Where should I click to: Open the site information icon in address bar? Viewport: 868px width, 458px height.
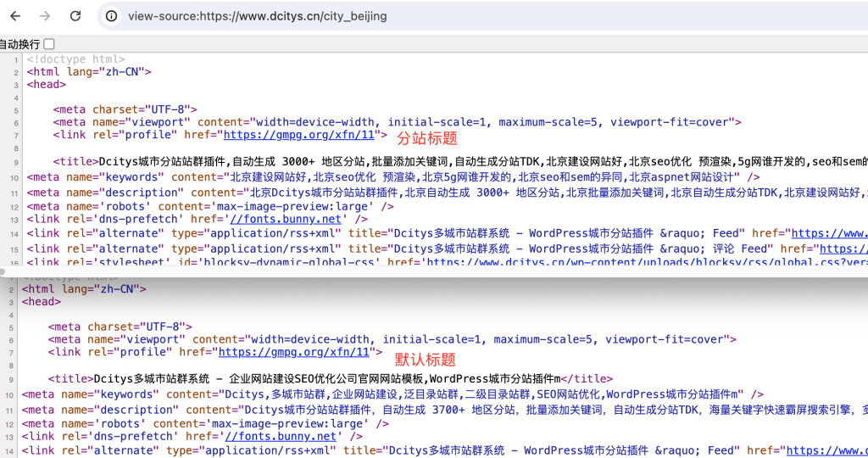pos(112,16)
